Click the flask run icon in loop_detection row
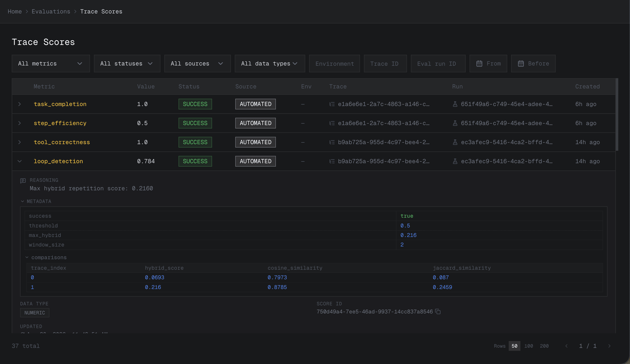This screenshot has width=630, height=364. tap(455, 161)
